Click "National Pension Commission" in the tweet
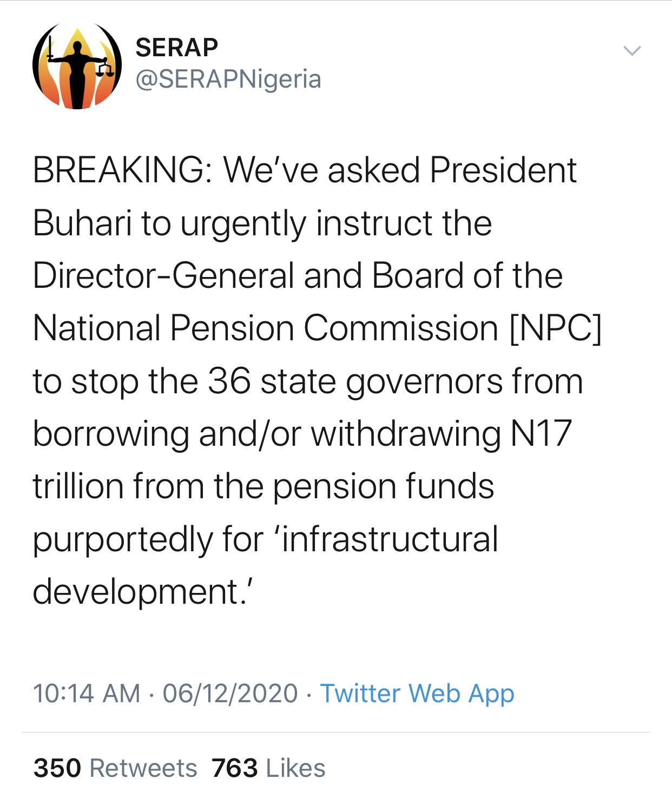672x792 pixels. click(x=265, y=328)
